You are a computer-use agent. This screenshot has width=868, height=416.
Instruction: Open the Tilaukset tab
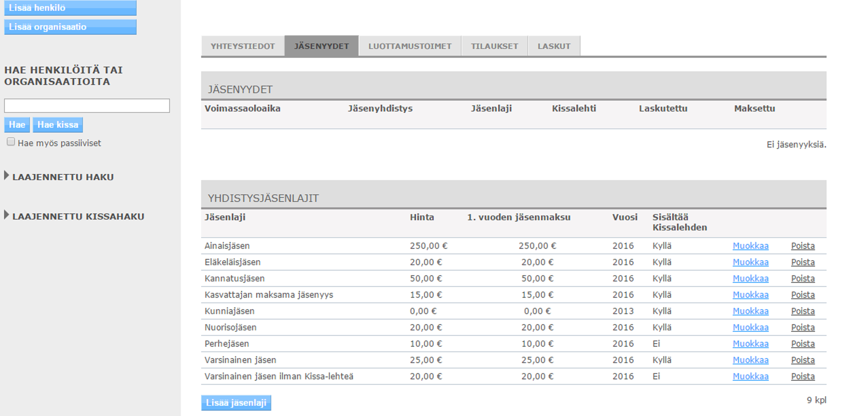(494, 46)
